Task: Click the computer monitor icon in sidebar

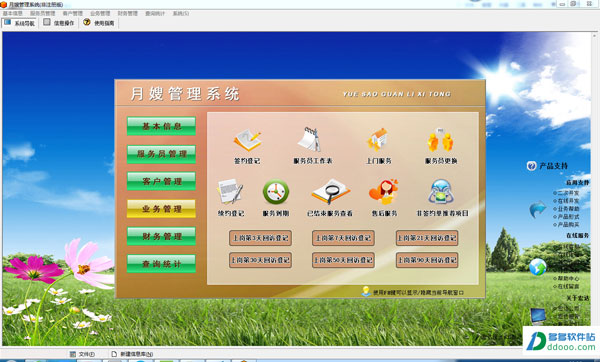Action: click(538, 316)
